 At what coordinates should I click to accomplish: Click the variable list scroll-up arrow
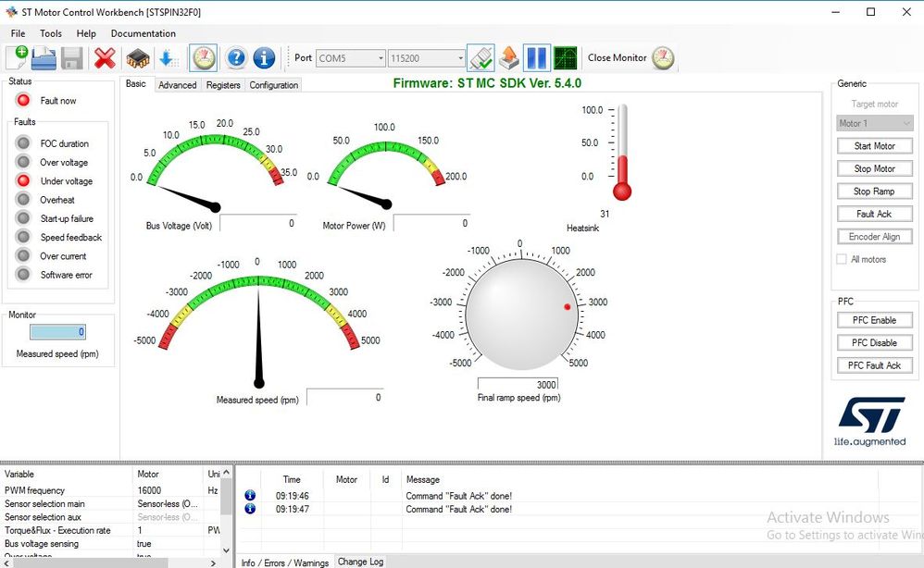tap(226, 473)
